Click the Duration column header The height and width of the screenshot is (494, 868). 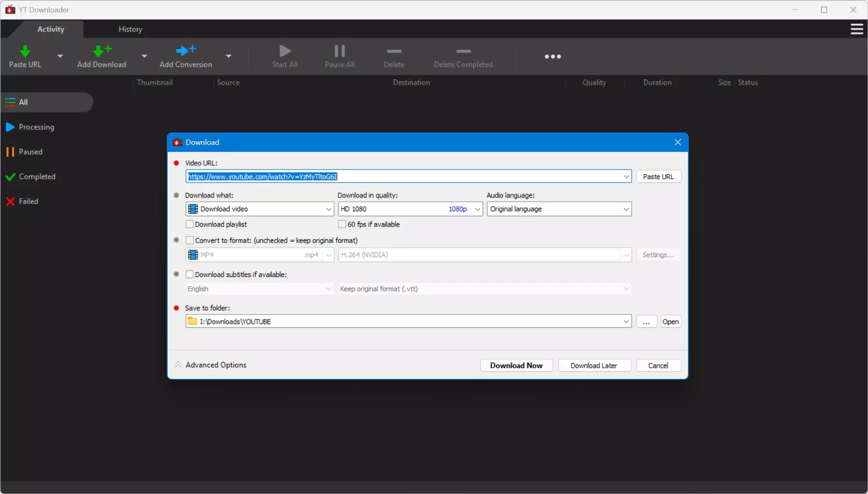[x=657, y=82]
